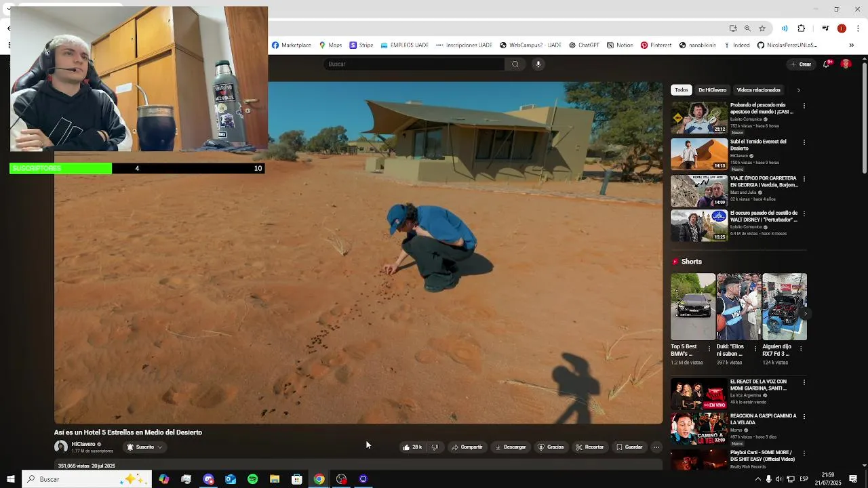
Task: Select the Todos chip
Action: coord(682,90)
